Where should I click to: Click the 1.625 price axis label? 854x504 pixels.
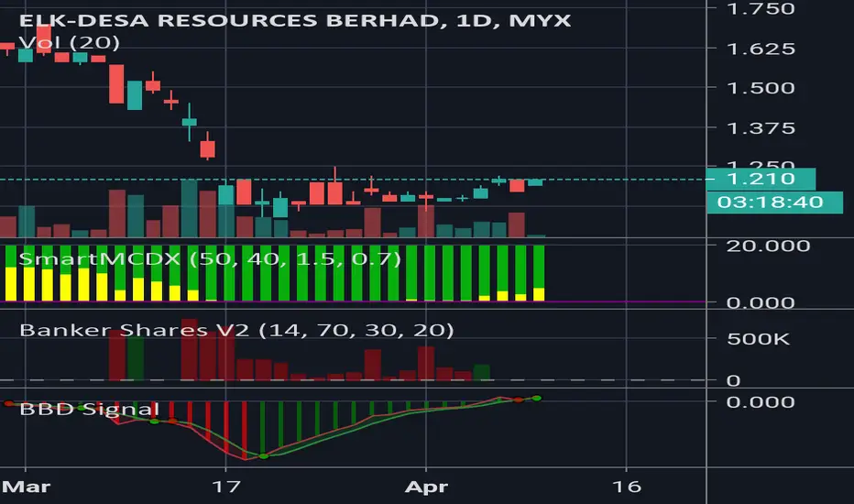[761, 49]
